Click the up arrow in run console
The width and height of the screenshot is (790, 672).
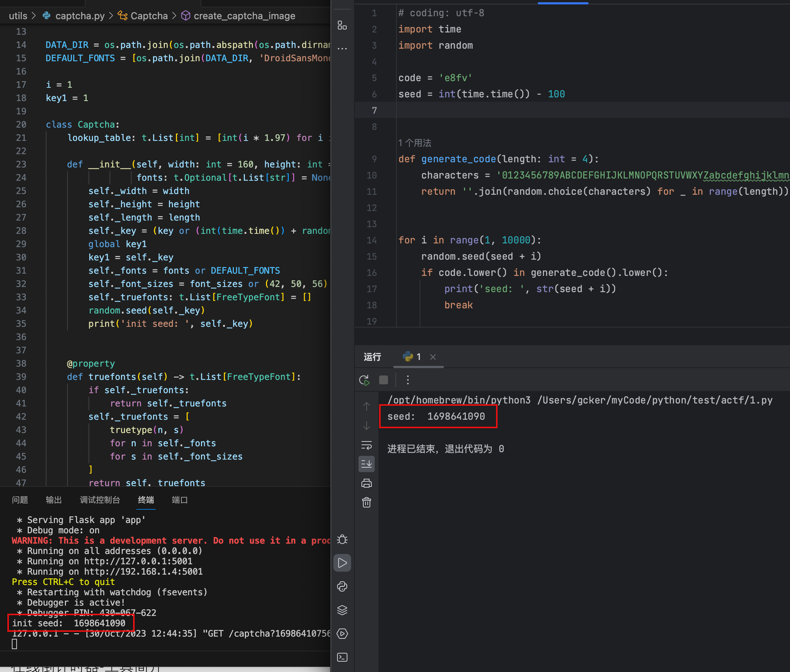(367, 406)
